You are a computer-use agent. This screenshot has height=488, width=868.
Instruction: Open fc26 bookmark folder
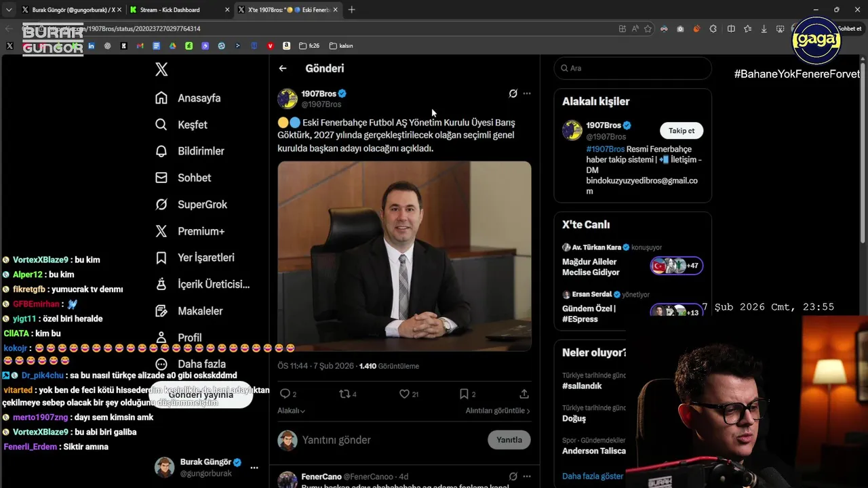click(309, 46)
